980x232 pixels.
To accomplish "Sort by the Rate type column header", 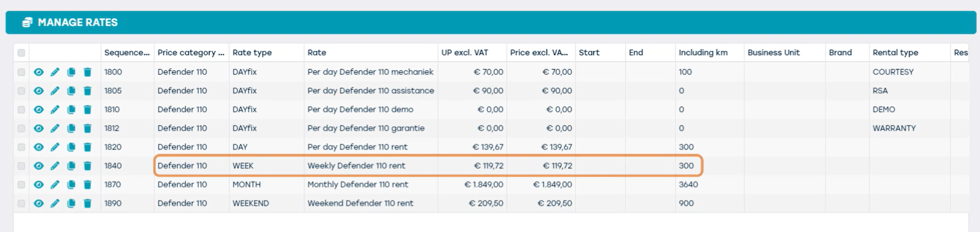I will click(x=252, y=53).
